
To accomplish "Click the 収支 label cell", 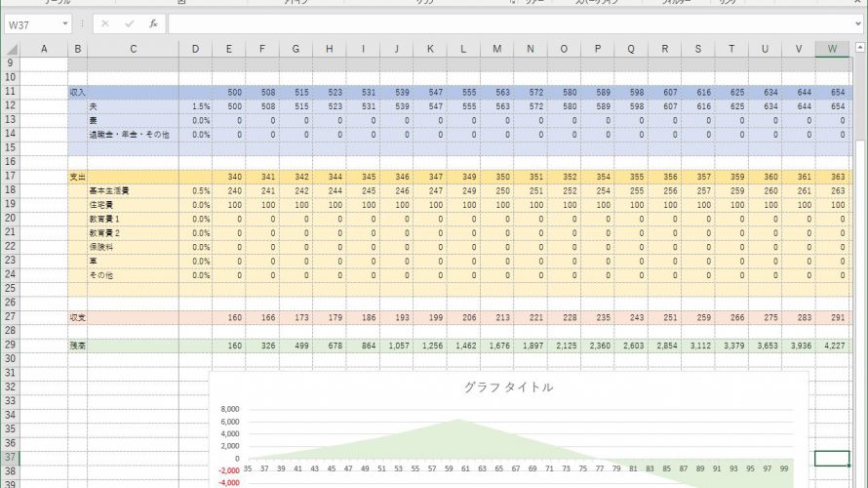I will (x=77, y=317).
